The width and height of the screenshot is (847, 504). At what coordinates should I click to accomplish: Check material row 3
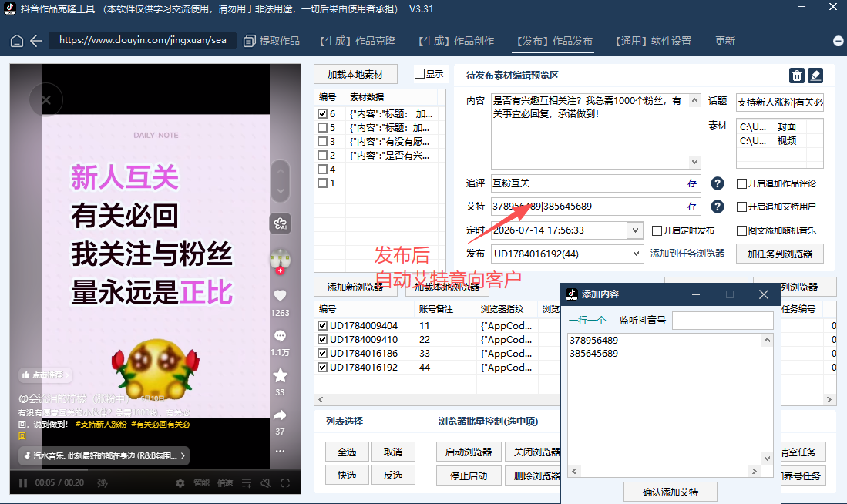(322, 142)
